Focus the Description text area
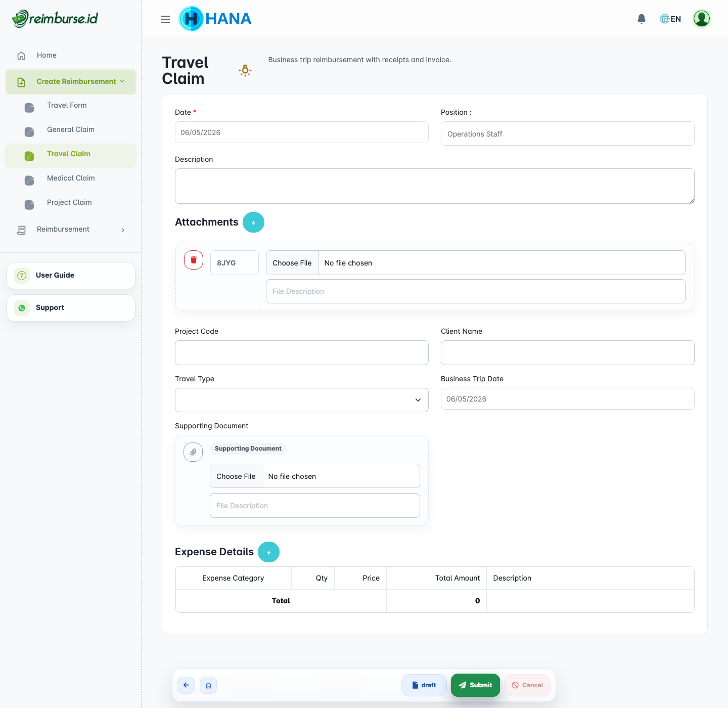Screen dimensions: 728x708 click(x=435, y=186)
